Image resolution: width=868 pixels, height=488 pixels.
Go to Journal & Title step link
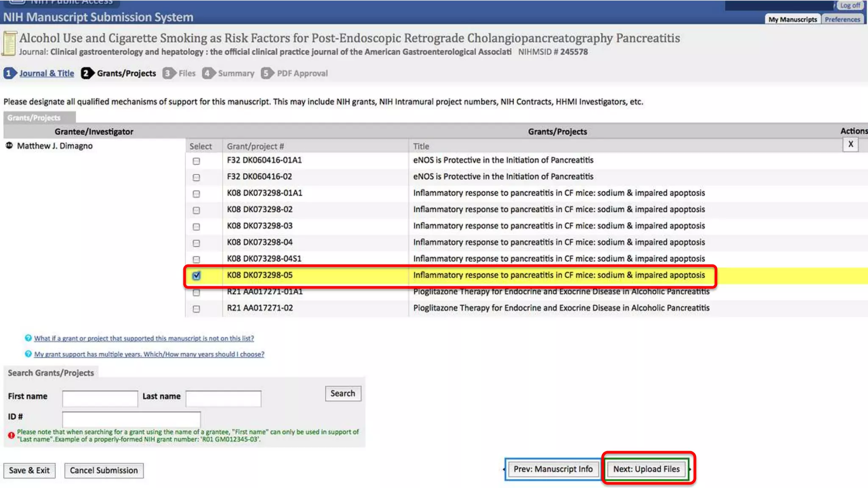point(47,73)
